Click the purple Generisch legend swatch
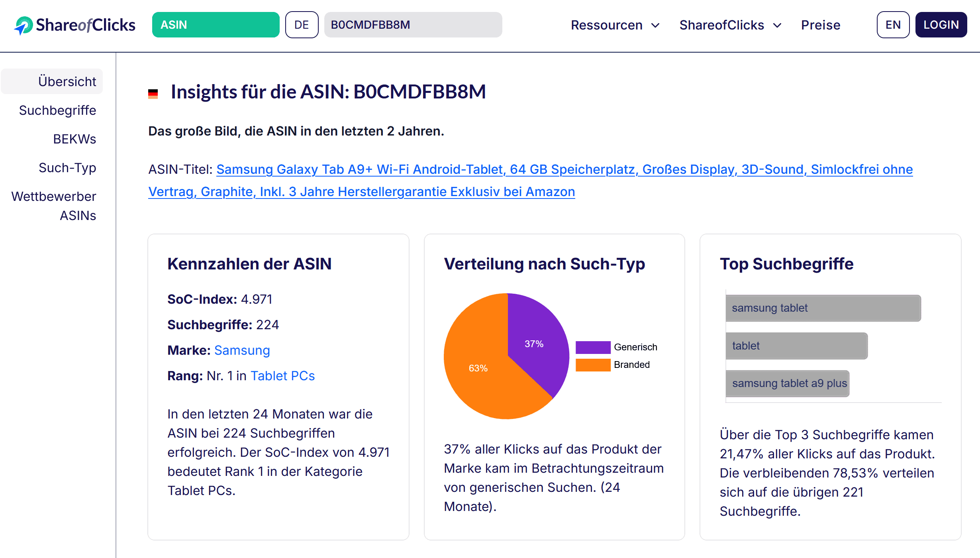The image size is (980, 558). pyautogui.click(x=593, y=347)
